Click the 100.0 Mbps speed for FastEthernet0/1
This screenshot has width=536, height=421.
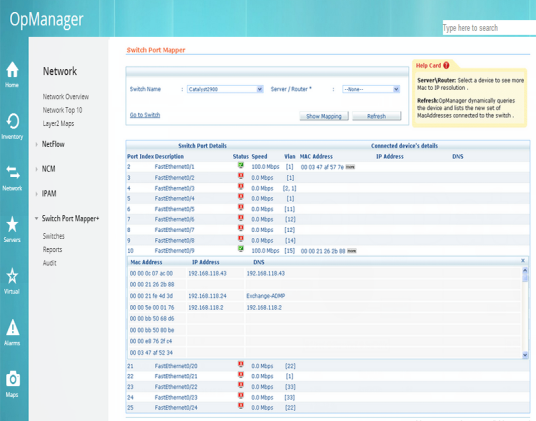pyautogui.click(x=265, y=167)
